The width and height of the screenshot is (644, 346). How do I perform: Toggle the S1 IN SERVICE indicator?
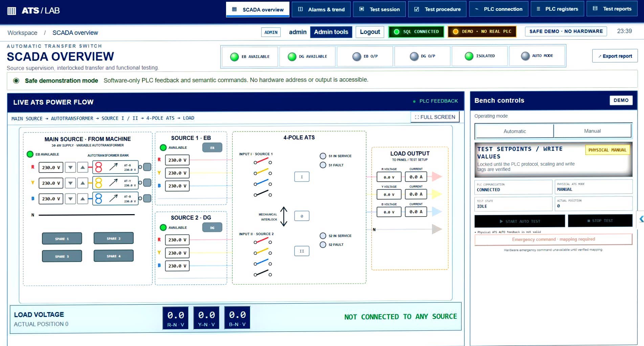323,156
